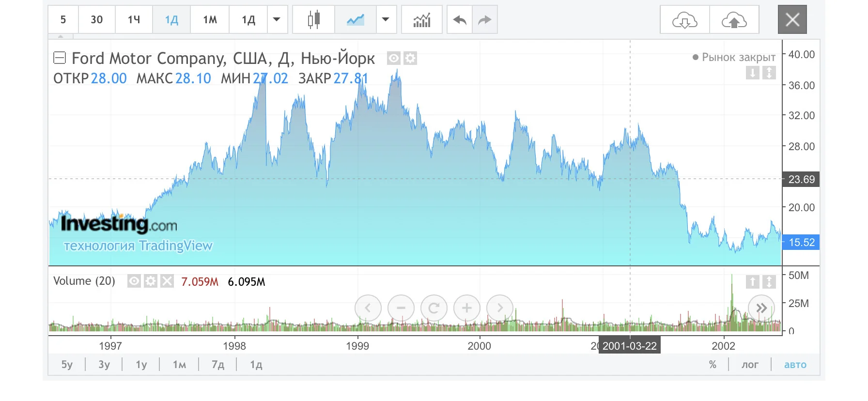Maximize the main price pane
Screen dimensions: 868x401
point(769,73)
